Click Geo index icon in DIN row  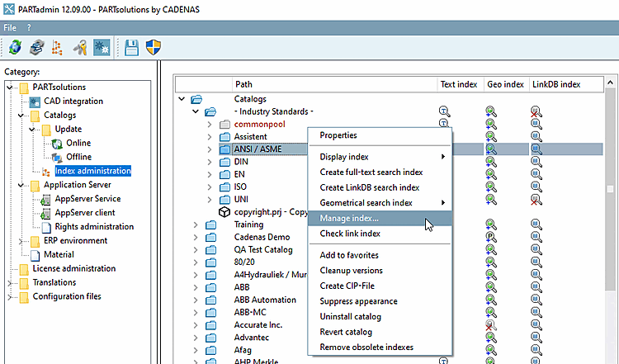coord(491,162)
